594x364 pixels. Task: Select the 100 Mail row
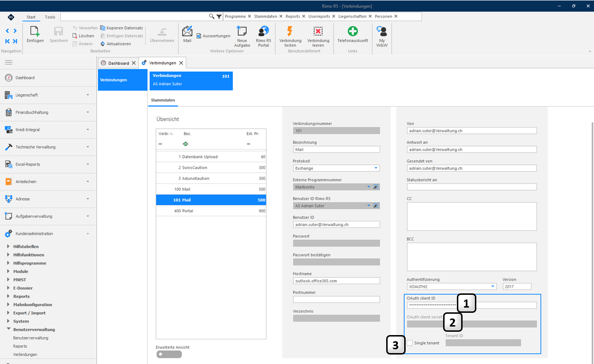coord(211,189)
